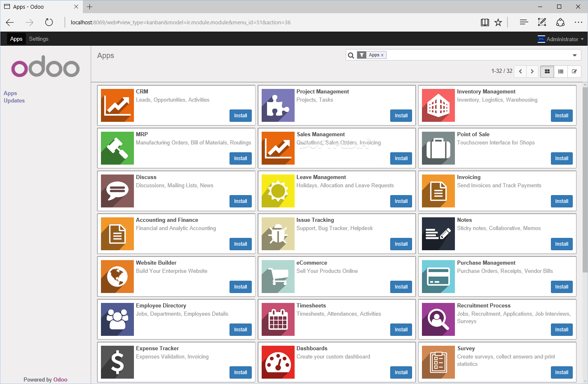This screenshot has width=588, height=384.
Task: Switch to list view
Action: click(560, 71)
